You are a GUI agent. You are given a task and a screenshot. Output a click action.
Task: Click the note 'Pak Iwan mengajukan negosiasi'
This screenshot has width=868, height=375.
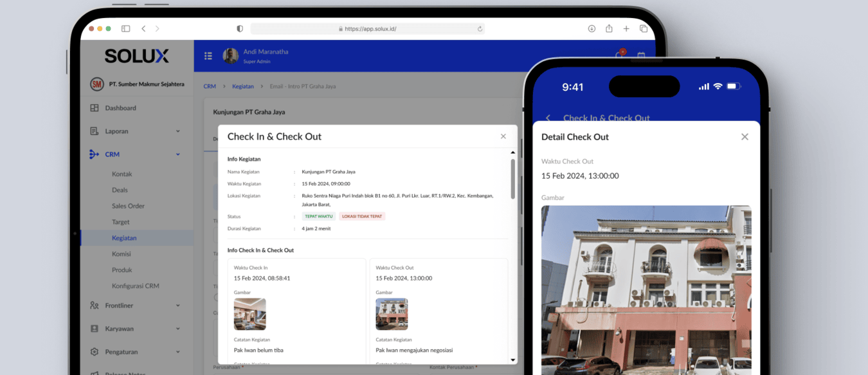coord(414,351)
